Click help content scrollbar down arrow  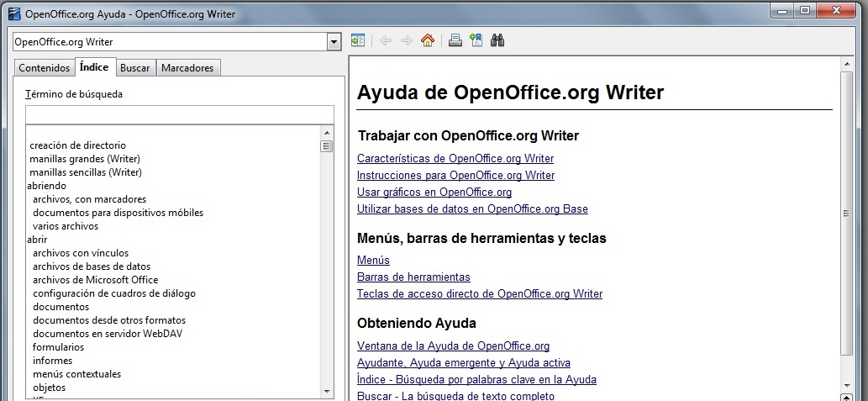846,384
